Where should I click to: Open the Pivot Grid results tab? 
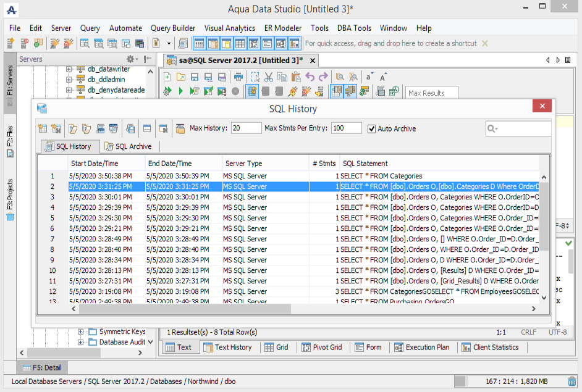point(322,347)
